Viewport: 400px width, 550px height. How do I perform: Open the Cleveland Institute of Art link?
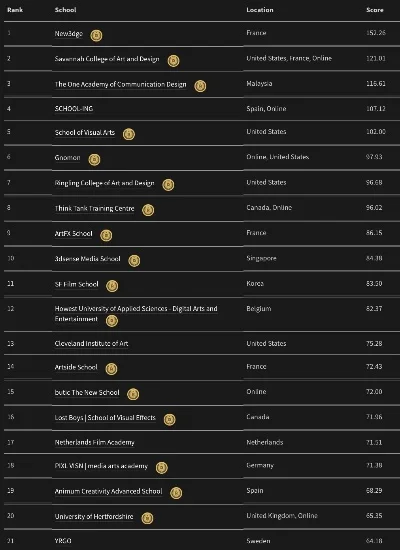[x=91, y=343]
